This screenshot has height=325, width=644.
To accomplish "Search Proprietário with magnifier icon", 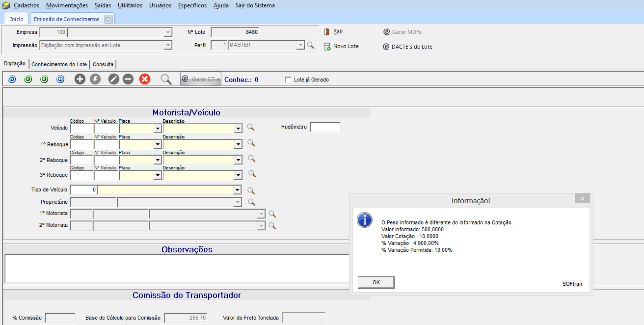I will click(x=251, y=202).
